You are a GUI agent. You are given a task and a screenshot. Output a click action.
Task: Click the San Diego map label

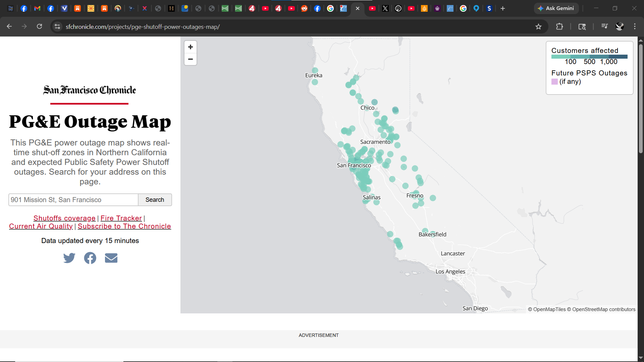click(475, 308)
